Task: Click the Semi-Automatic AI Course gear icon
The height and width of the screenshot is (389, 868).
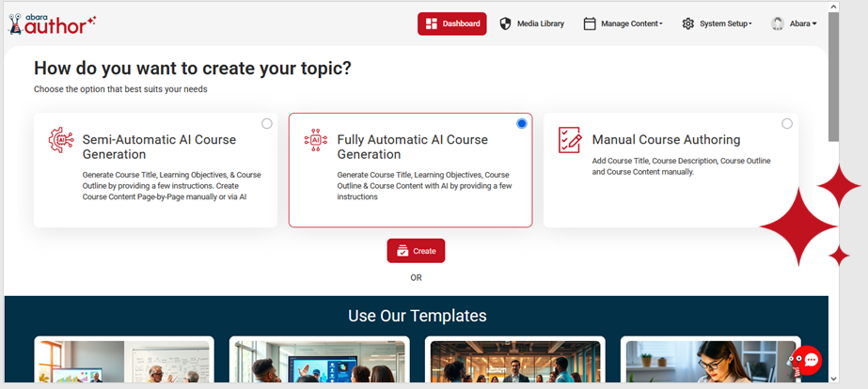Action: pos(61,140)
